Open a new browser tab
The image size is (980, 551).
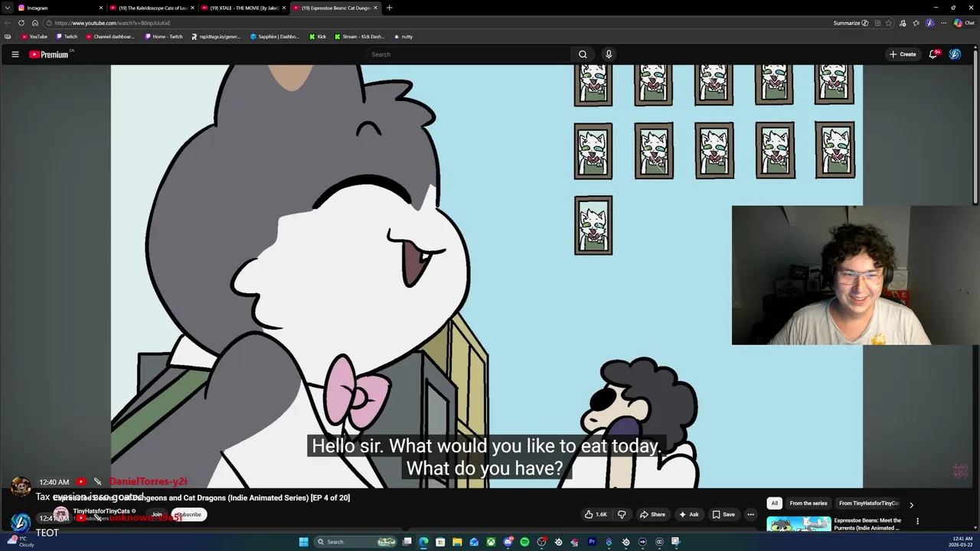(x=389, y=8)
